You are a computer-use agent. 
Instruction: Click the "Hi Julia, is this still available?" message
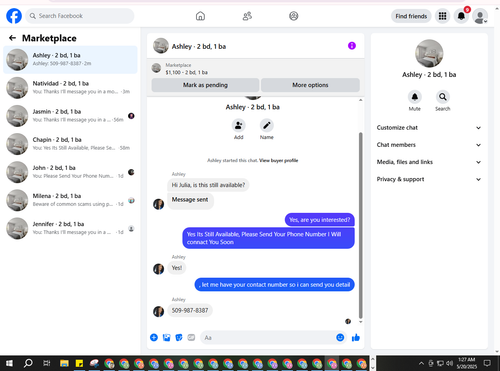[x=208, y=185]
